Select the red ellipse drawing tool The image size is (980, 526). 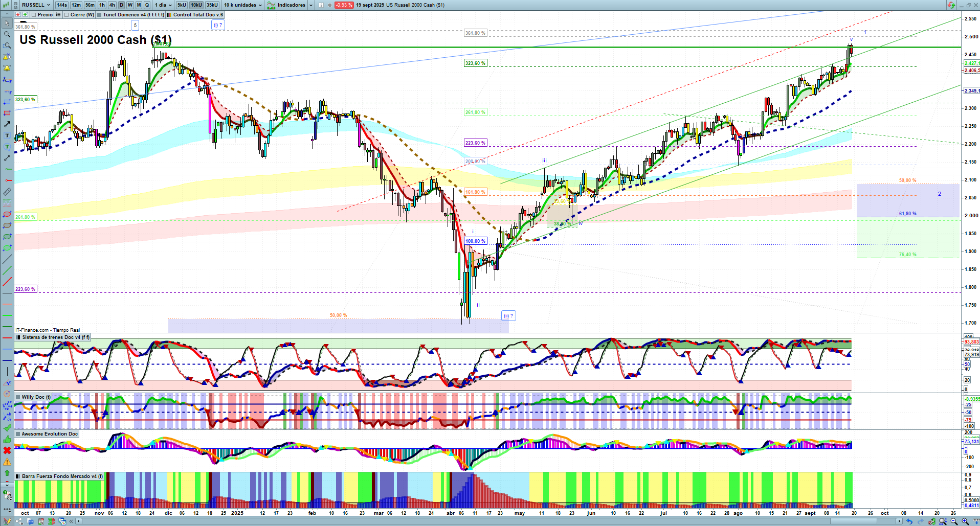tap(7, 214)
